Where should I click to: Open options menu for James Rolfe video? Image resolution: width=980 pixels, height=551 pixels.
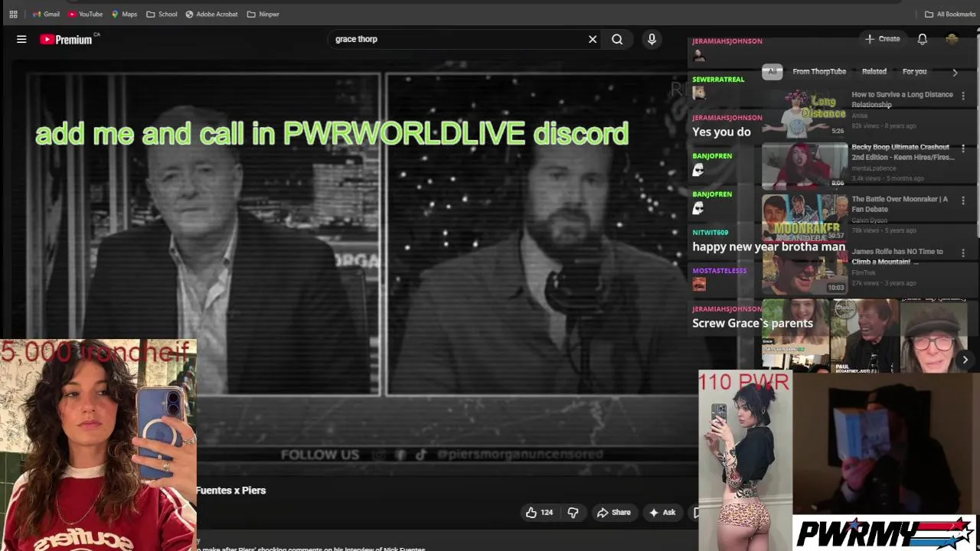pyautogui.click(x=963, y=252)
